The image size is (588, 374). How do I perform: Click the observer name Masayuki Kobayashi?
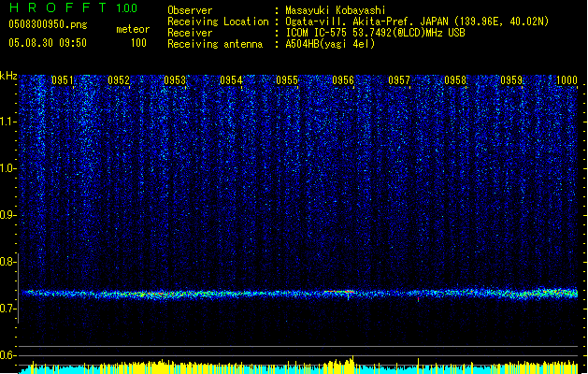pyautogui.click(x=336, y=10)
